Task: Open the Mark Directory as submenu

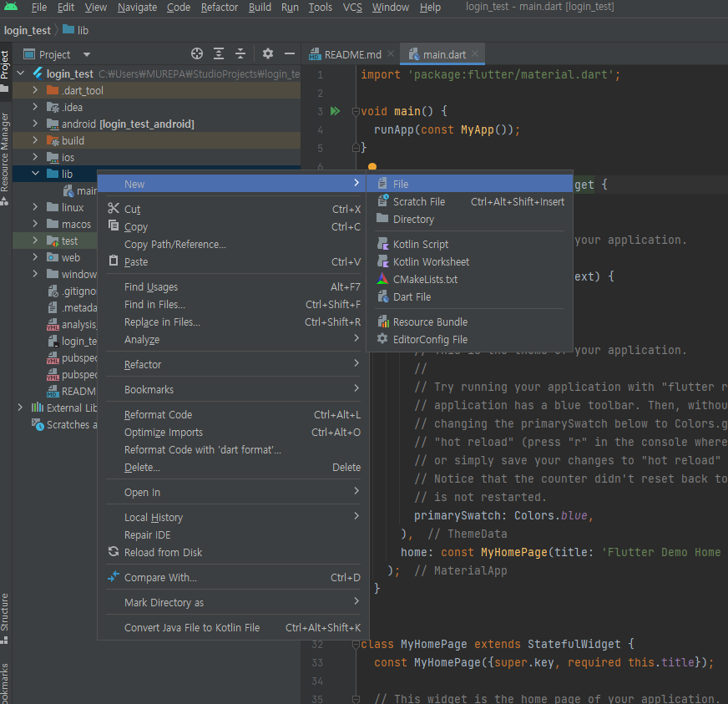Action: coord(234,603)
